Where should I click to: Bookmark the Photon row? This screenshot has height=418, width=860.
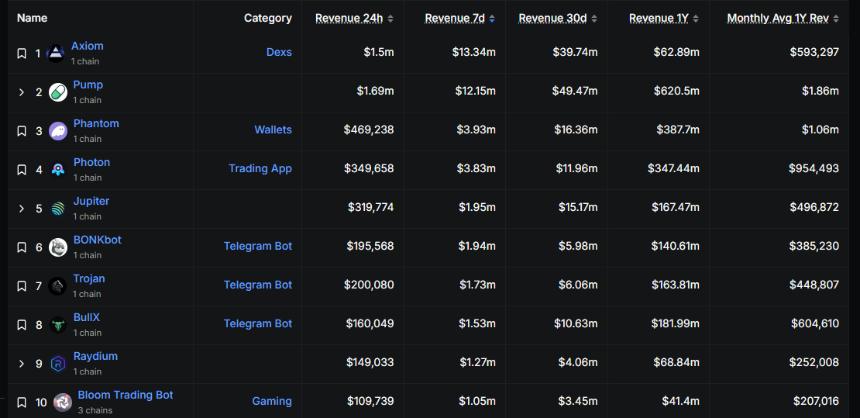click(x=21, y=170)
